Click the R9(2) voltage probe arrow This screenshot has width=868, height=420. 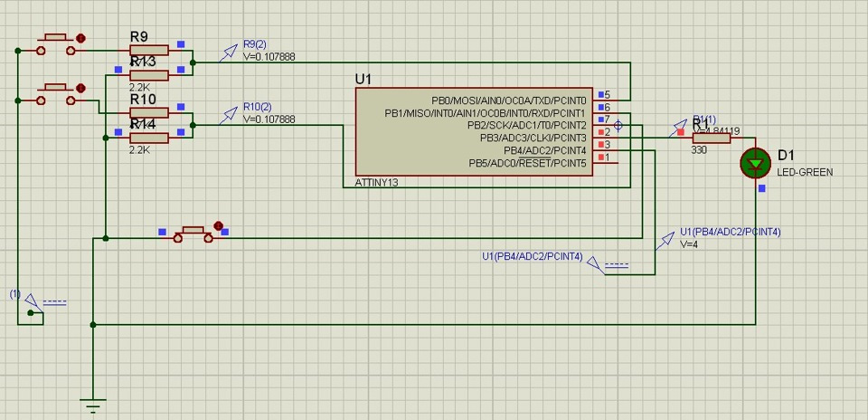228,53
